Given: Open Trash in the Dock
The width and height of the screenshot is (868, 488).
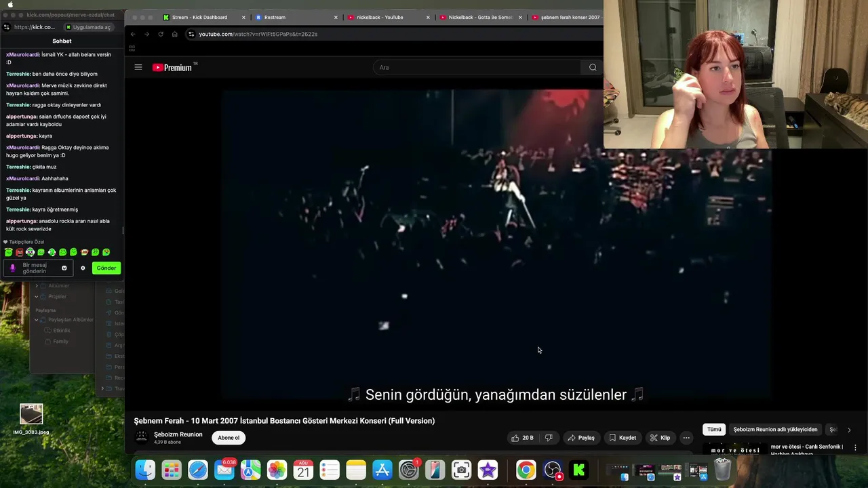Looking at the screenshot, I should pos(722,470).
